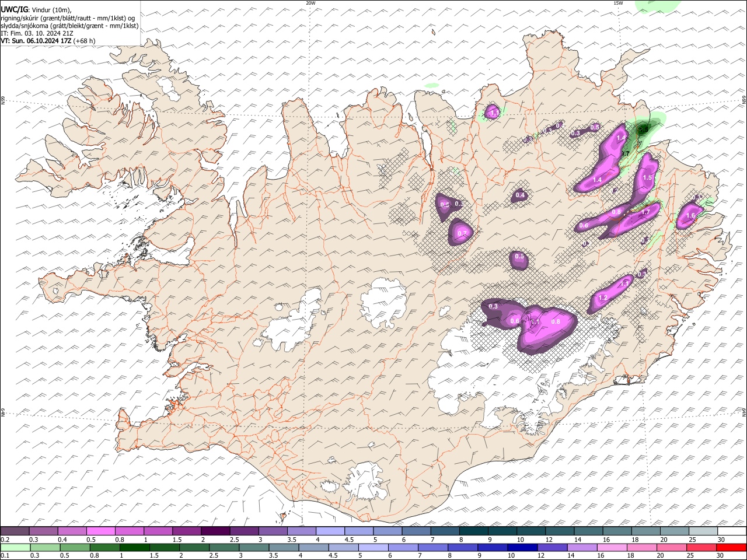This screenshot has width=747, height=560.
Task: Click the UWC/IG title text
Action: pyautogui.click(x=14, y=9)
